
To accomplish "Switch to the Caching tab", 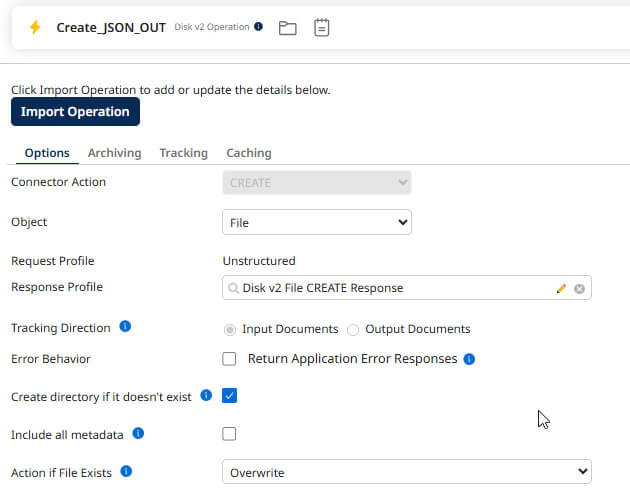I will pos(248,153).
